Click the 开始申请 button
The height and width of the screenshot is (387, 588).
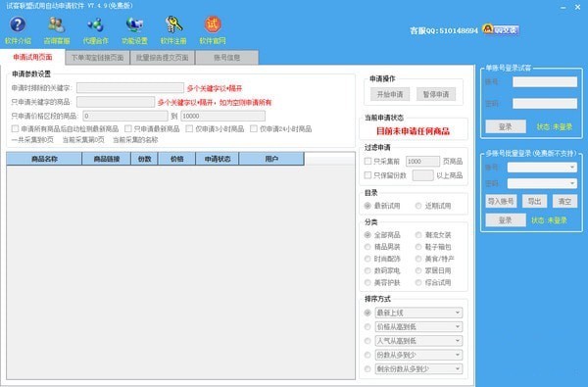(390, 94)
